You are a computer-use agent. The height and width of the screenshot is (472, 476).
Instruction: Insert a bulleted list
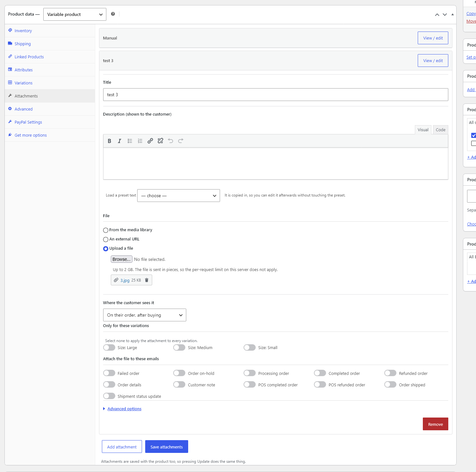tap(130, 141)
